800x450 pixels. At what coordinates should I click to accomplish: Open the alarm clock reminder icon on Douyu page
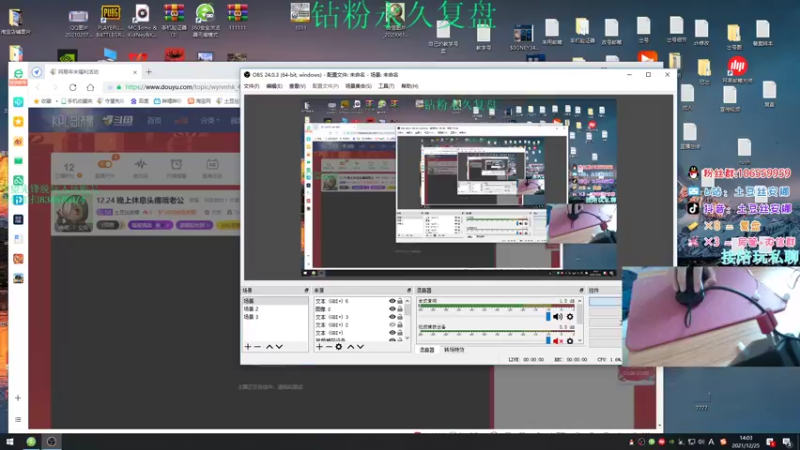tap(176, 164)
